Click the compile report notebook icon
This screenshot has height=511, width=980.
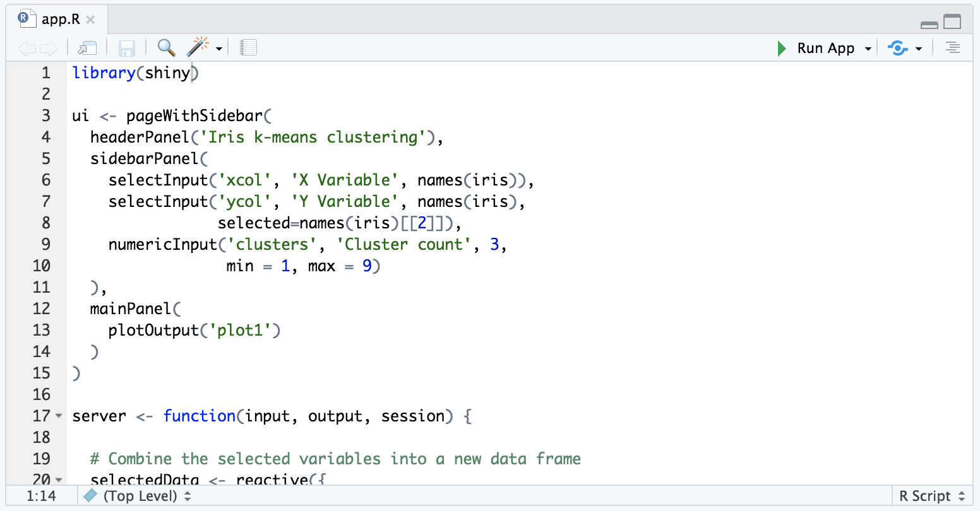[x=249, y=48]
